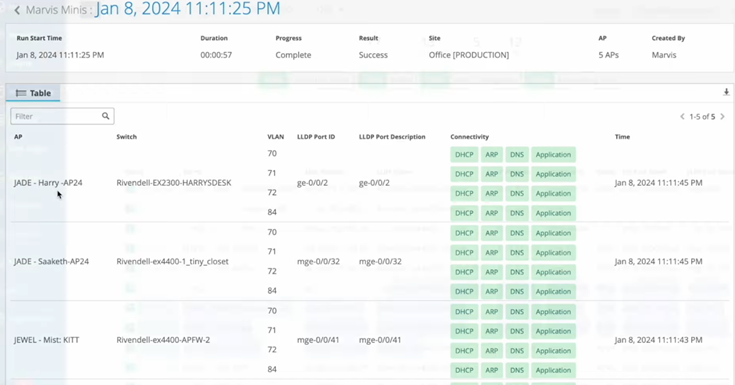This screenshot has width=735, height=385.
Task: Click ARP badge for KITT VLAN 70
Action: 491,311
